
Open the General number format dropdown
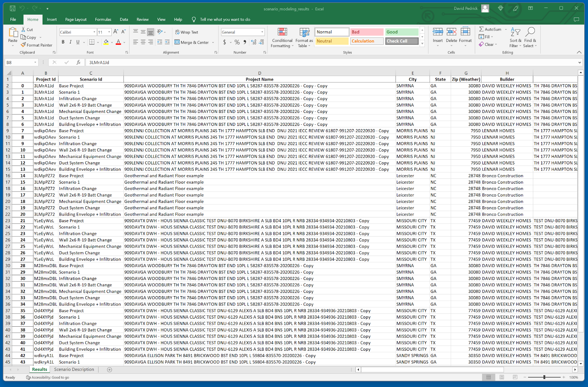(x=262, y=32)
